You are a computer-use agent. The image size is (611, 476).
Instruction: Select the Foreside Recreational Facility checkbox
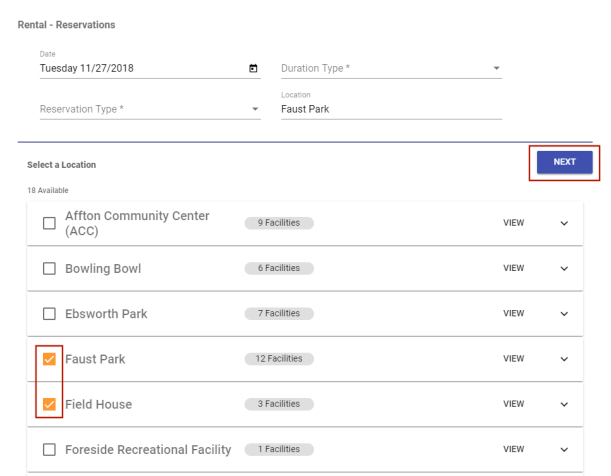coord(49,450)
